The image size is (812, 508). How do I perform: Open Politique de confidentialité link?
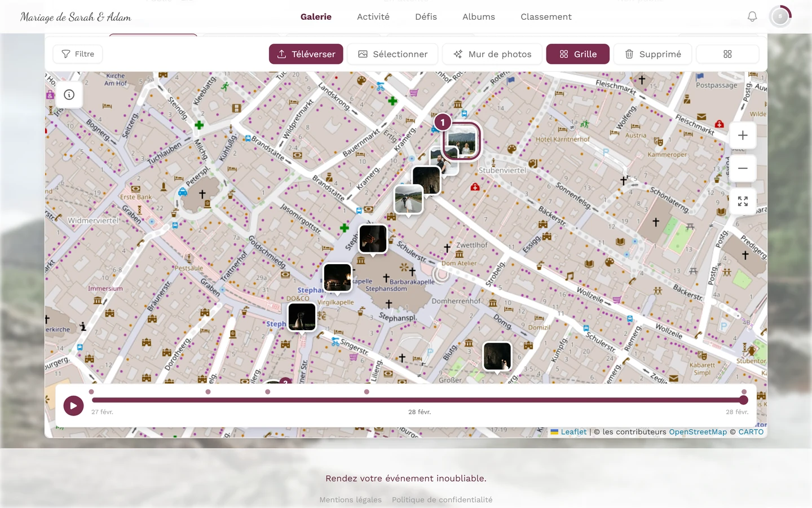(442, 500)
